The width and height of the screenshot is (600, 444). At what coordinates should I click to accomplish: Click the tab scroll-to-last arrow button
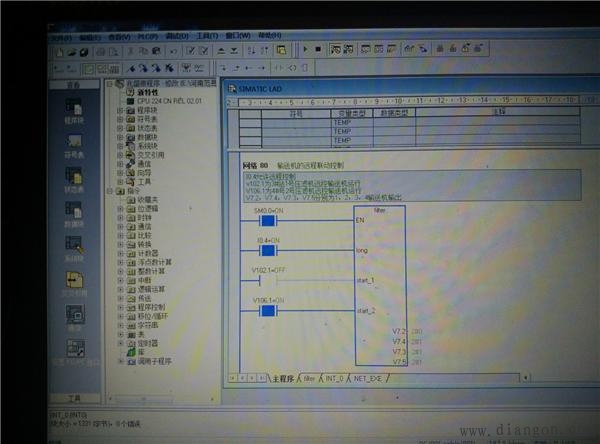[x=262, y=378]
